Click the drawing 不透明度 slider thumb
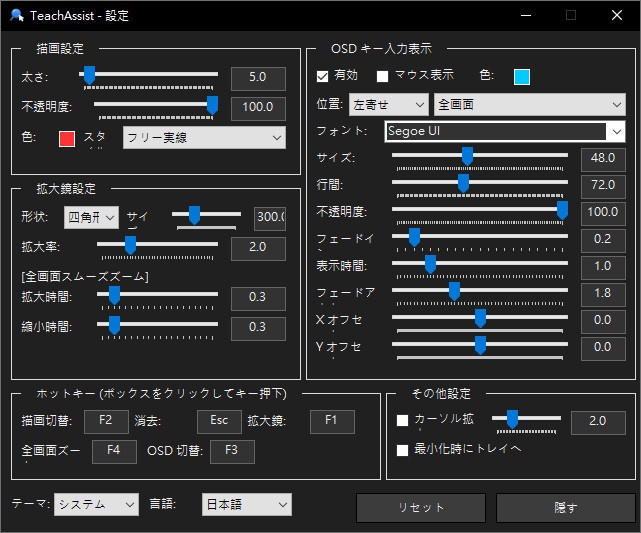The height and width of the screenshot is (533, 641). [212, 105]
